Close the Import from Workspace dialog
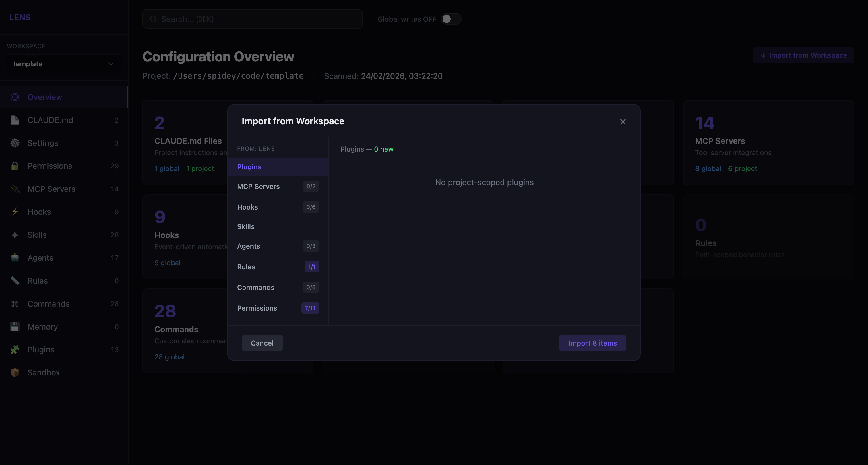The height and width of the screenshot is (465, 868). tap(623, 122)
